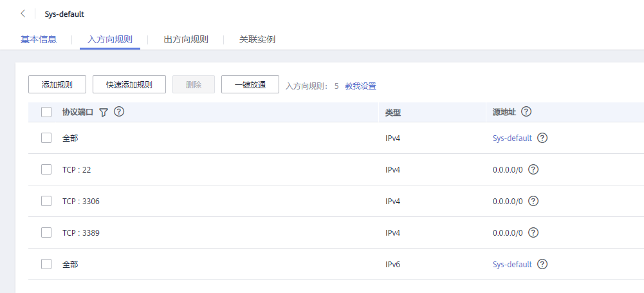Select the IPv6 全部 rule checkbox
The width and height of the screenshot is (644, 293).
pos(46,264)
